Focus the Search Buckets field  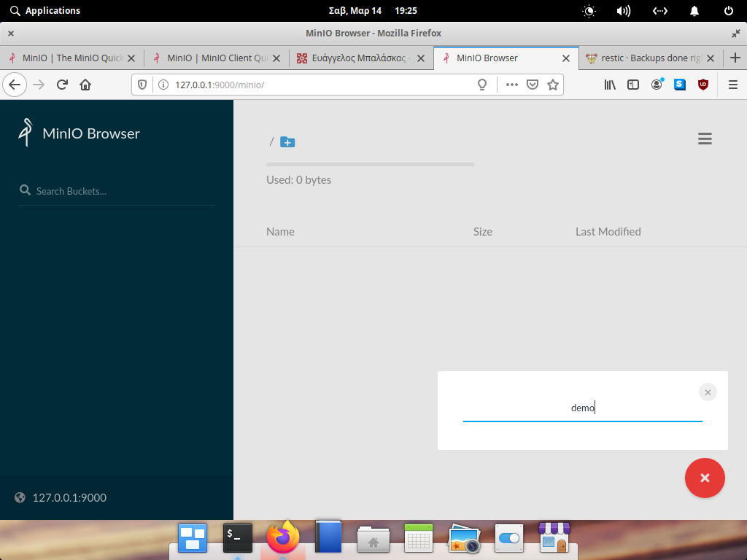coord(117,191)
